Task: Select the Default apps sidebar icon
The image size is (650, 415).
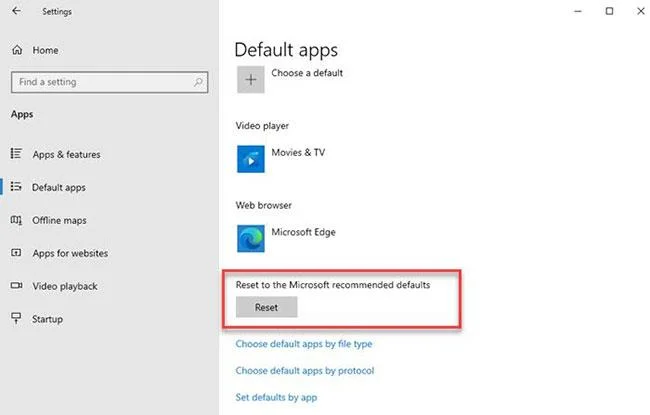Action: (x=16, y=187)
